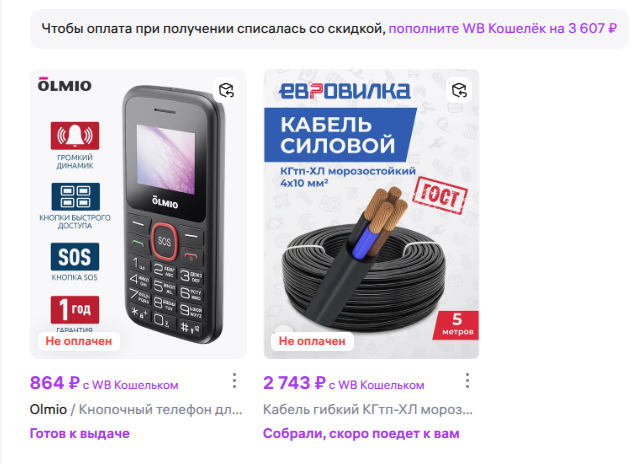This screenshot has height=464, width=638.
Task: Open three-dot menu for cable order
Action: pyautogui.click(x=468, y=381)
